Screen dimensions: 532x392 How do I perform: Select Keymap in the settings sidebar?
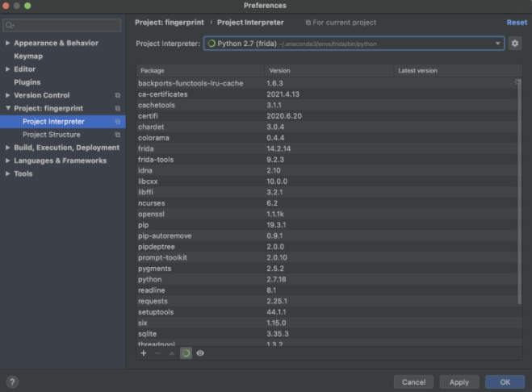point(28,56)
